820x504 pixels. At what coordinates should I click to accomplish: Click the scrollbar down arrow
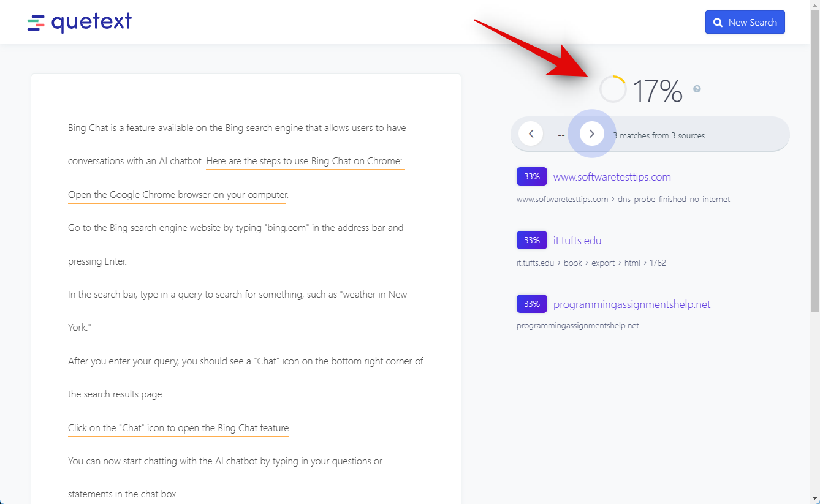[x=814, y=498]
